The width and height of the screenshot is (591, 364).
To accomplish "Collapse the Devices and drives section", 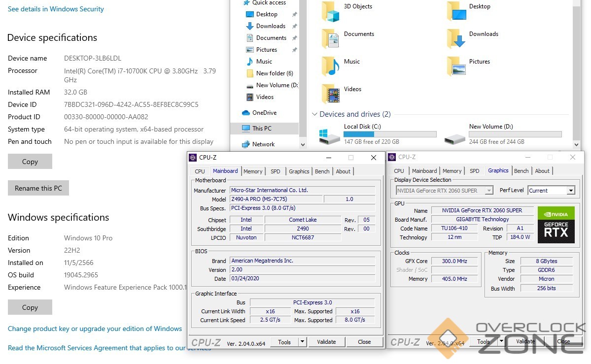I will [314, 114].
